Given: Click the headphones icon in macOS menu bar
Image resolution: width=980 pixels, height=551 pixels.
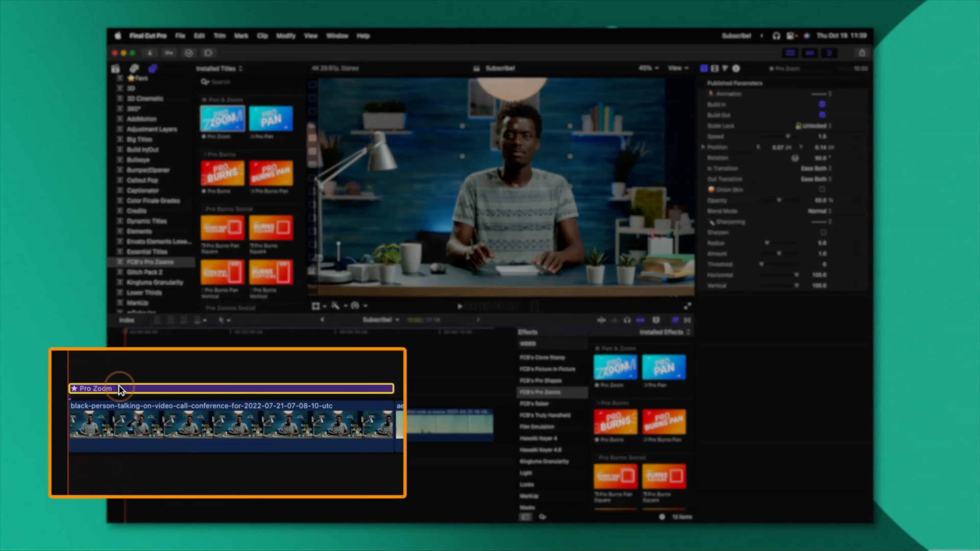Looking at the screenshot, I should 776,36.
